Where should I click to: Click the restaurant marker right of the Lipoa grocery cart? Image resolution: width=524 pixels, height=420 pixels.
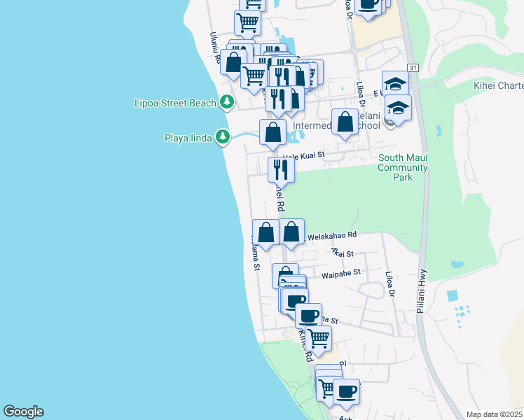pos(283,76)
